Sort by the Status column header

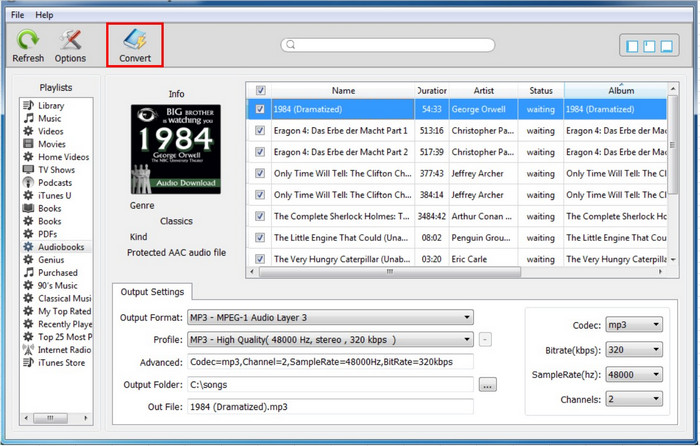[x=541, y=91]
